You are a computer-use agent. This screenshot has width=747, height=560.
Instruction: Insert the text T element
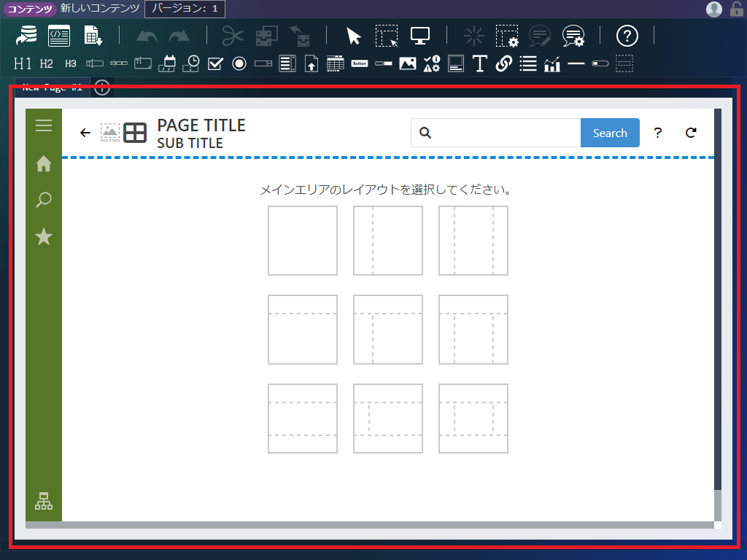point(480,63)
